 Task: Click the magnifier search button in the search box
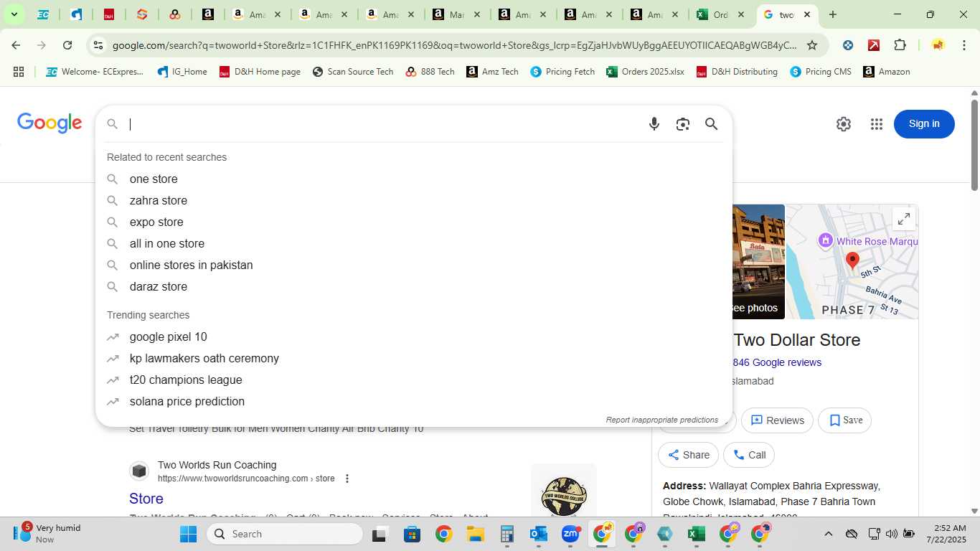pos(711,124)
